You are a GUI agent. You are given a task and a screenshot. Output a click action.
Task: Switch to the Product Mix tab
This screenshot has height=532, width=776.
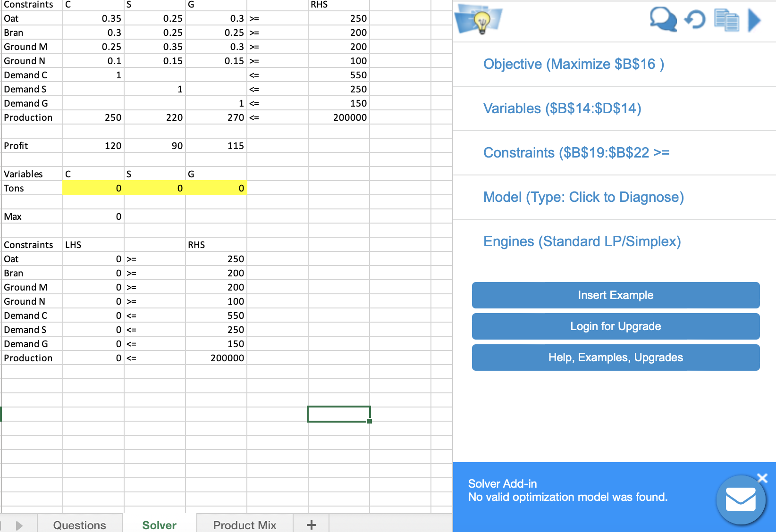click(x=244, y=525)
